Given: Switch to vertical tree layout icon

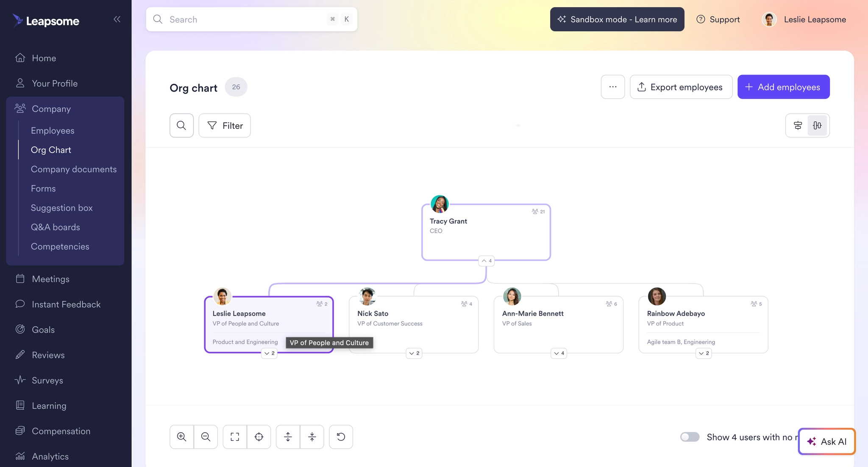Looking at the screenshot, I should 817,125.
